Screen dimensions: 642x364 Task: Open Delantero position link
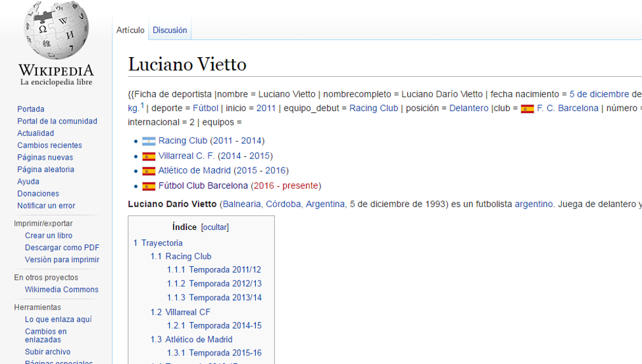[469, 108]
